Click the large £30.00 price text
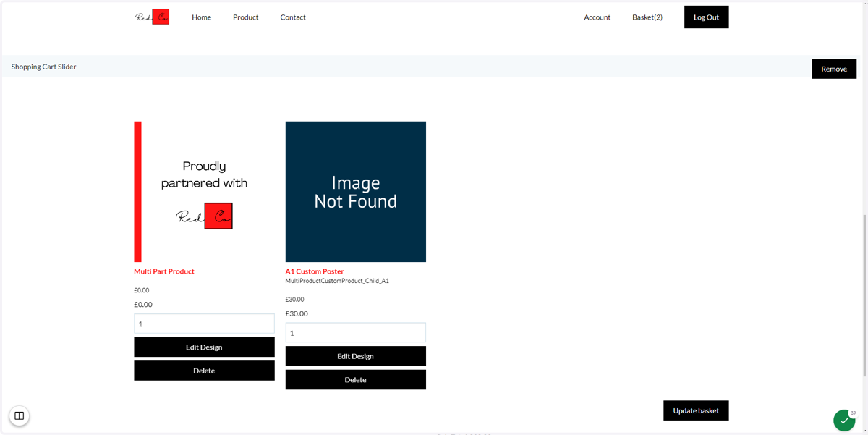The width and height of the screenshot is (868, 435). (x=297, y=313)
